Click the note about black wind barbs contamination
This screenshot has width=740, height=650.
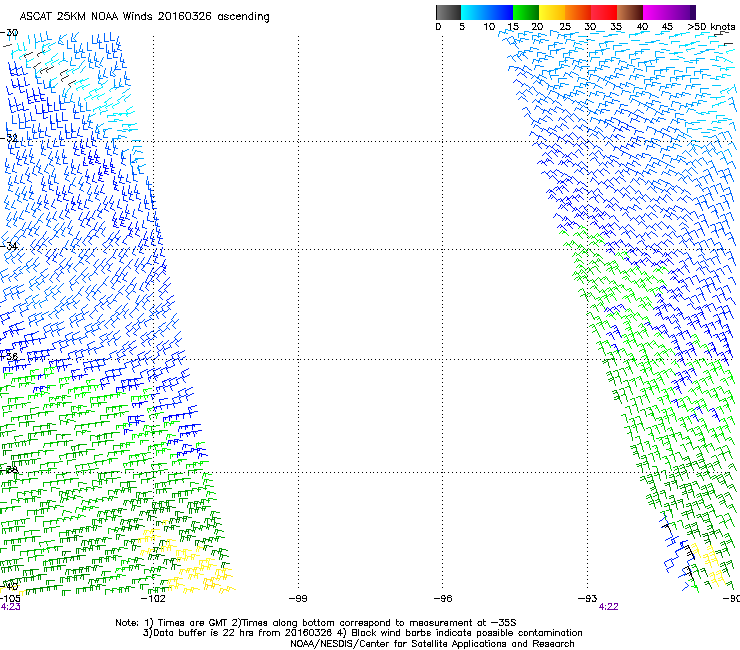point(460,633)
